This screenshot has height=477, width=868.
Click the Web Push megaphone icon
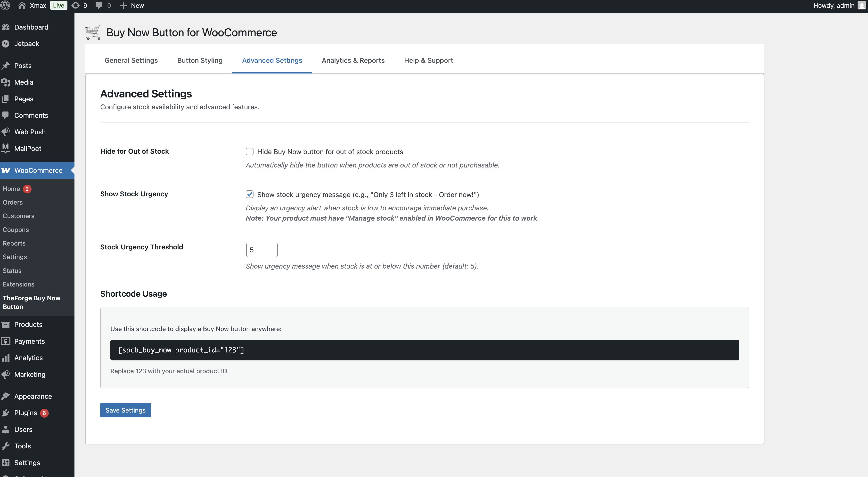[x=6, y=132]
